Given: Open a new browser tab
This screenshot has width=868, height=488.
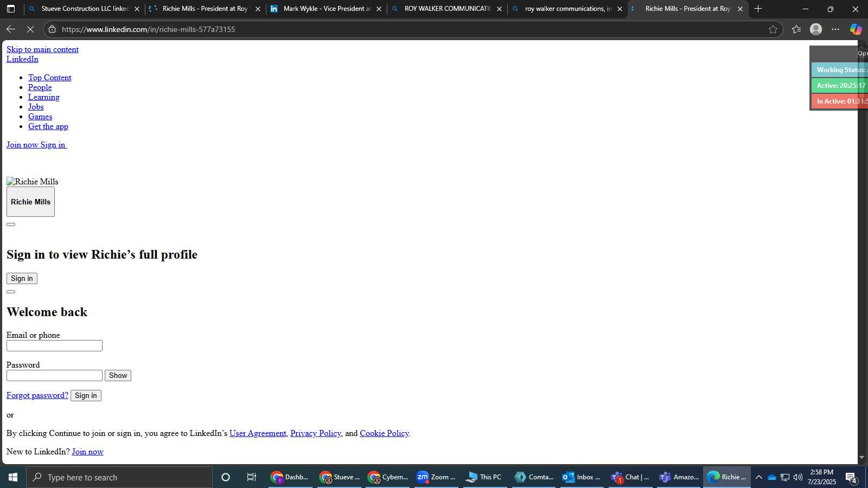Looking at the screenshot, I should point(758,9).
